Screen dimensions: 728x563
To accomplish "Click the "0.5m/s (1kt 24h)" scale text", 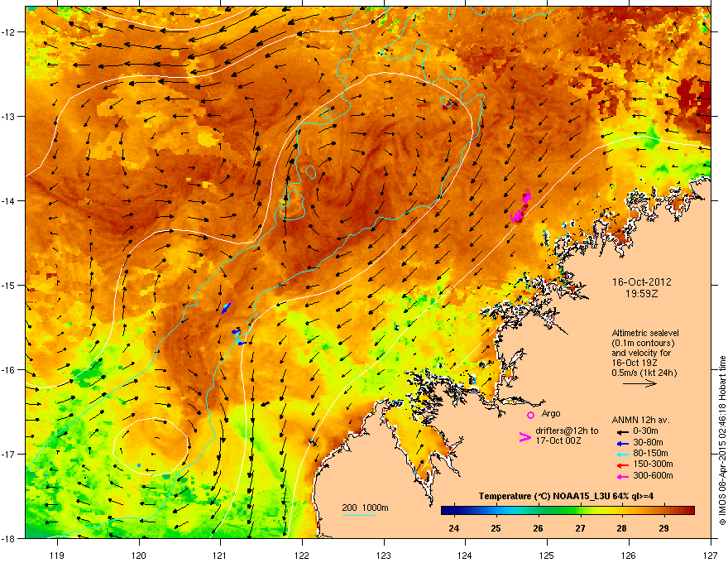I will click(x=644, y=373).
